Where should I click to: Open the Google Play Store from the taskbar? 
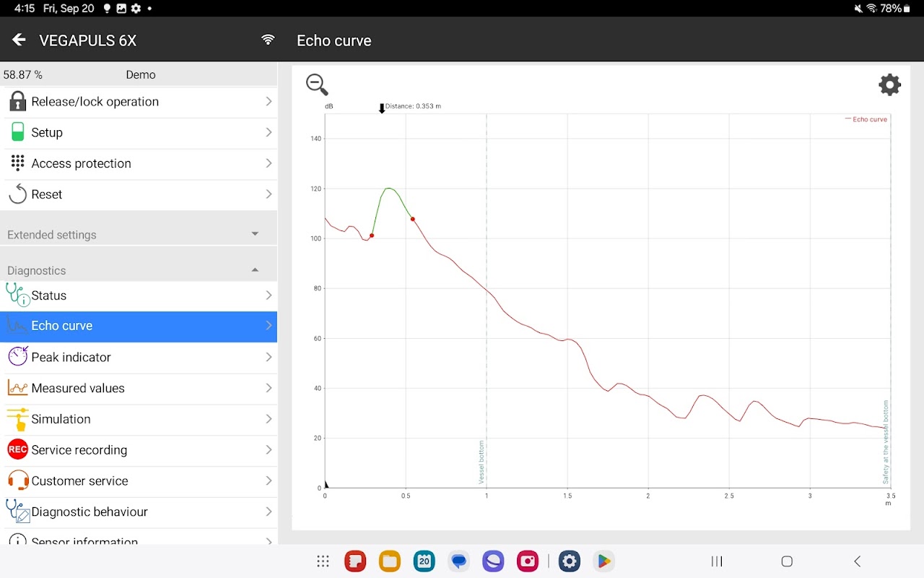604,561
